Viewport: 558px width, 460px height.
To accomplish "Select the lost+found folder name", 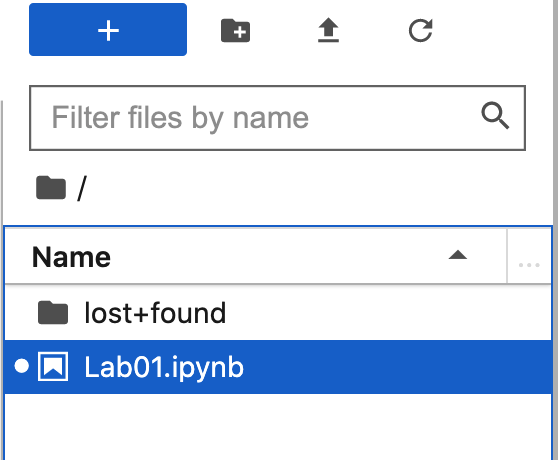I will (x=155, y=313).
